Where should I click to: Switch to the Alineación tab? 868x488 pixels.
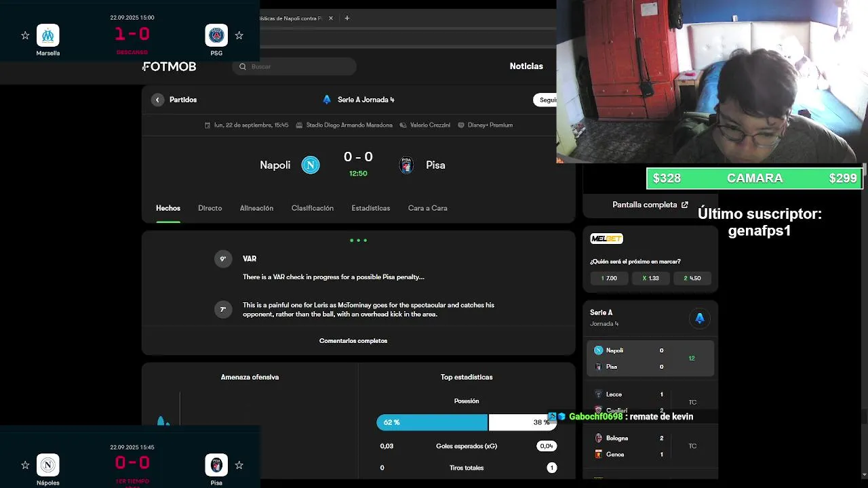256,208
